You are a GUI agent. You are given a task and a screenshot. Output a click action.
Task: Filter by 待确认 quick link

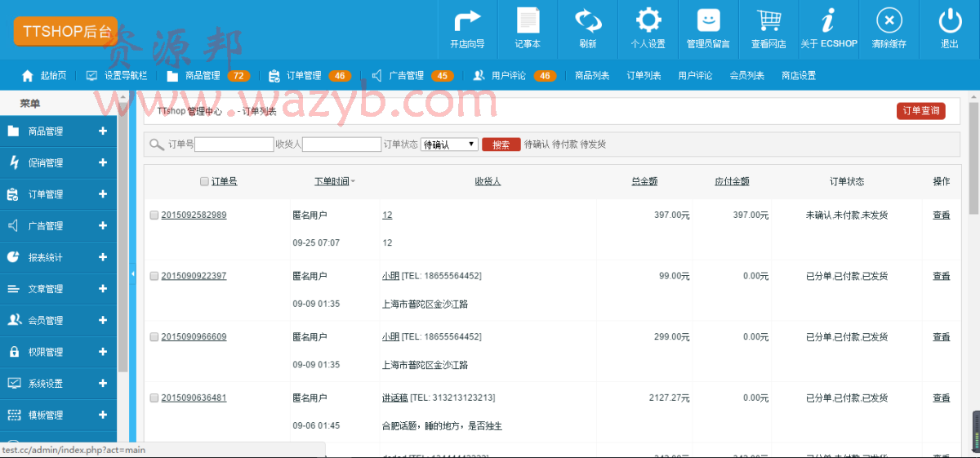537,145
